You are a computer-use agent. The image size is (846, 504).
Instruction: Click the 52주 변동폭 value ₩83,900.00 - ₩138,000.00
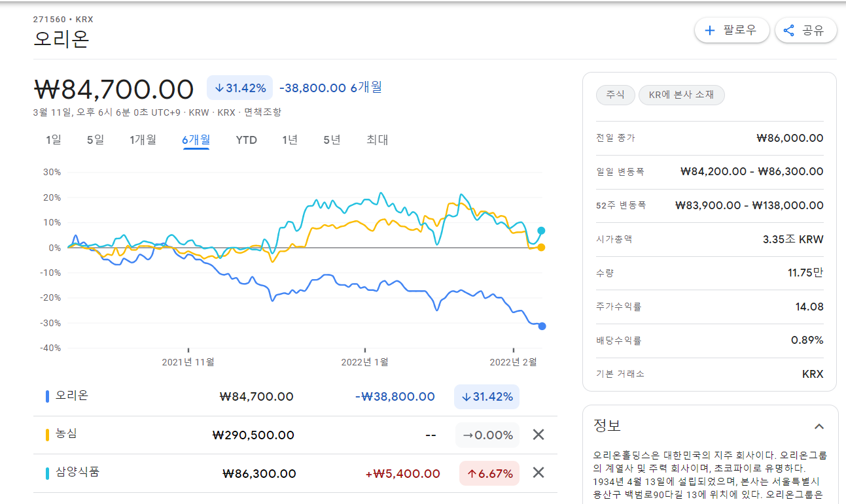749,205
